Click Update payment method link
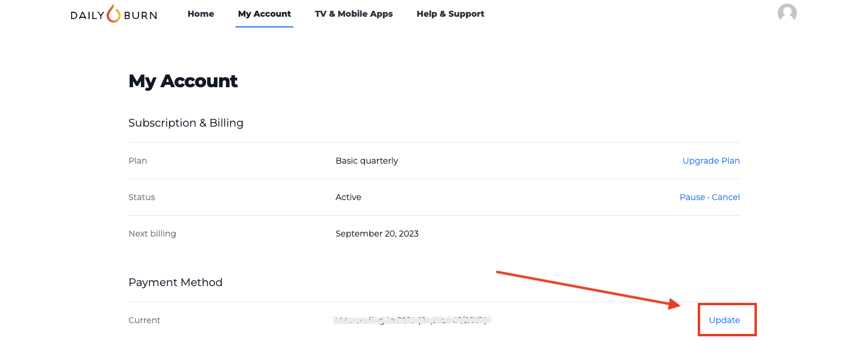 [724, 320]
